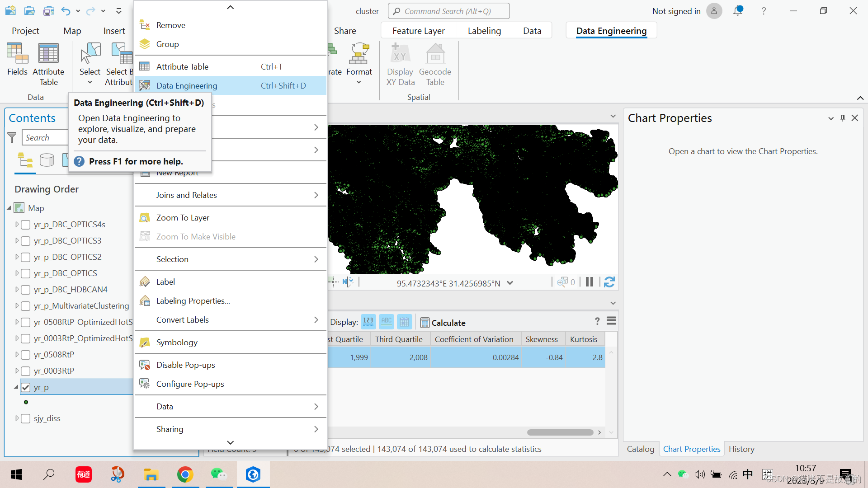The width and height of the screenshot is (868, 488).
Task: Click the Command Search input box
Action: pyautogui.click(x=449, y=11)
